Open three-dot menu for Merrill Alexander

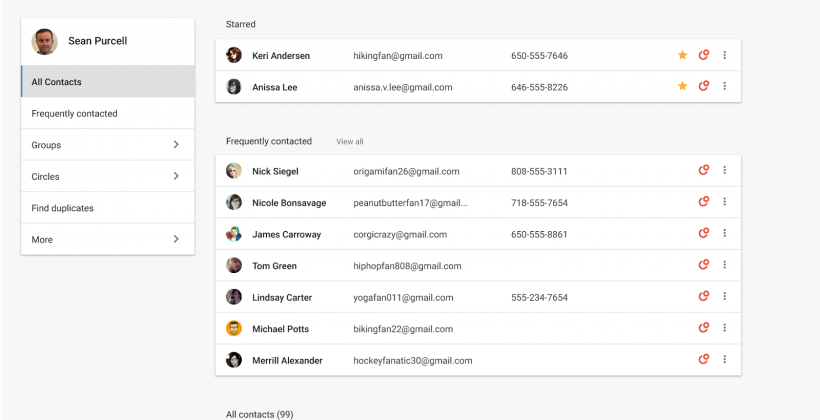(725, 360)
